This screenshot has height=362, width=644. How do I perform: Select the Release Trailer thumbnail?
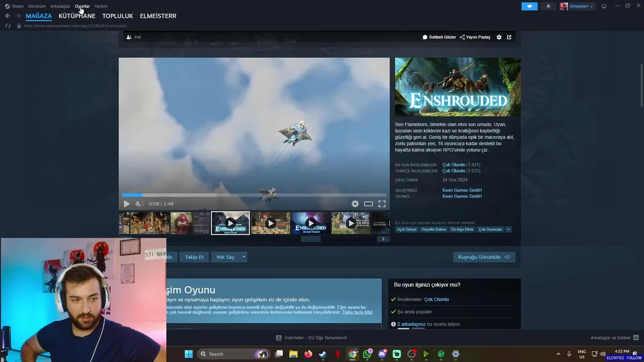click(311, 223)
